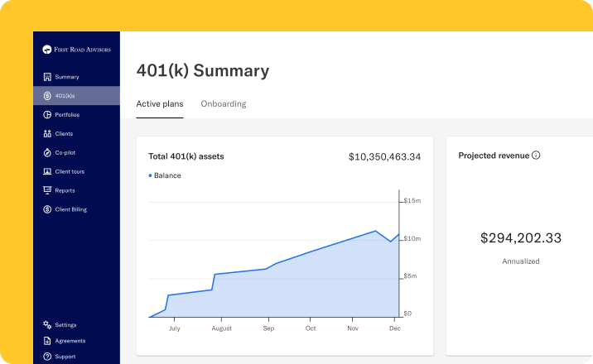Click the 401(k)s dollar icon
The height and width of the screenshot is (364, 593).
click(x=47, y=96)
